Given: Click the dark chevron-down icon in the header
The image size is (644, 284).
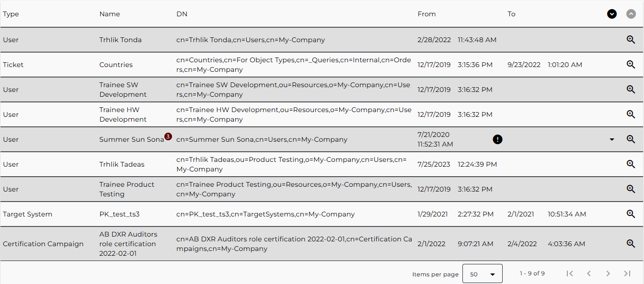Looking at the screenshot, I should 612,14.
